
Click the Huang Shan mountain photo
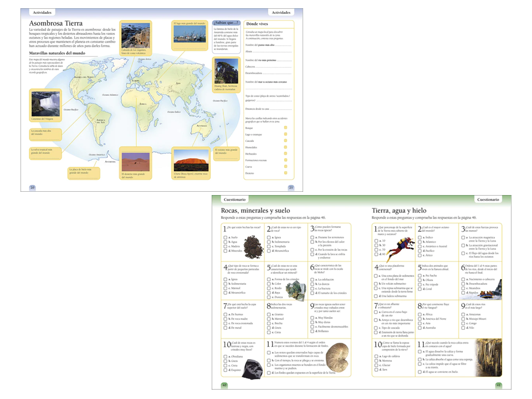[x=226, y=71]
